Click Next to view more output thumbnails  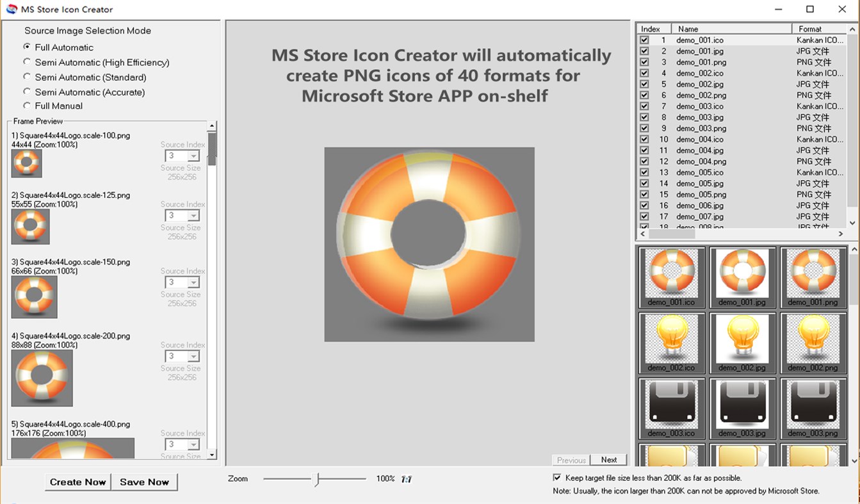(x=608, y=460)
